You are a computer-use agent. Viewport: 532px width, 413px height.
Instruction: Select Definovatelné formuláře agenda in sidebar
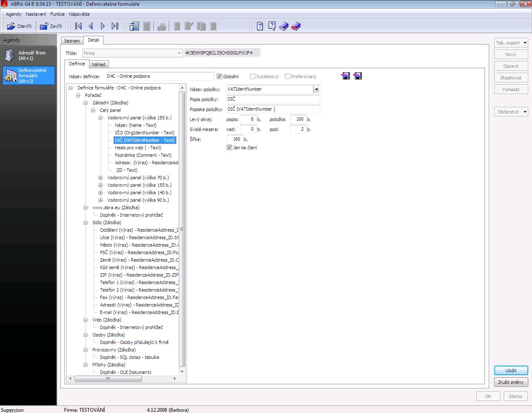(x=28, y=76)
